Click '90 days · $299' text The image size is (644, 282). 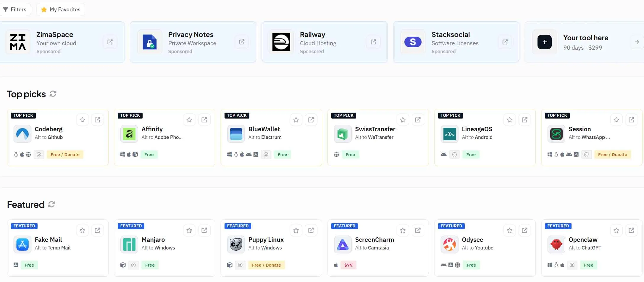[x=583, y=48]
